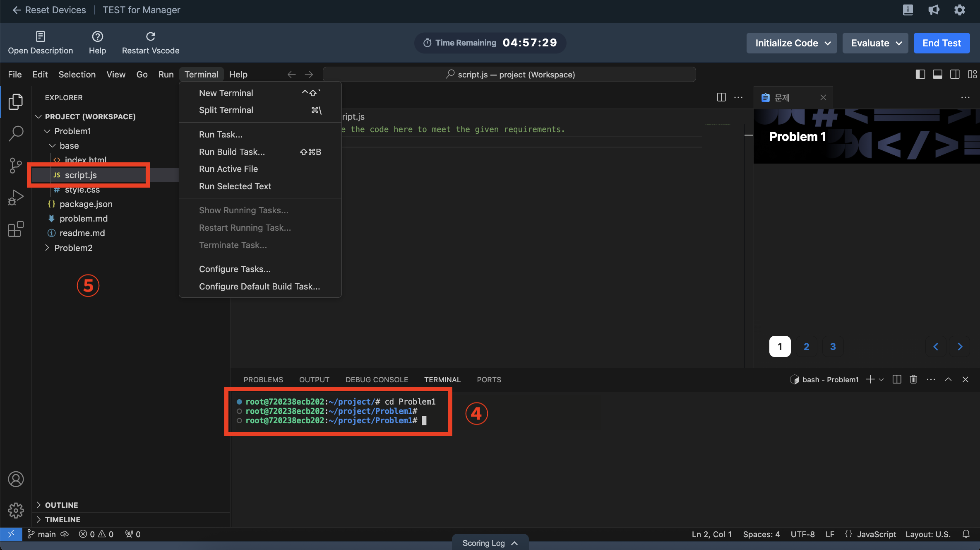
Task: Toggle the secondary side bar layout icon
Action: pos(955,75)
